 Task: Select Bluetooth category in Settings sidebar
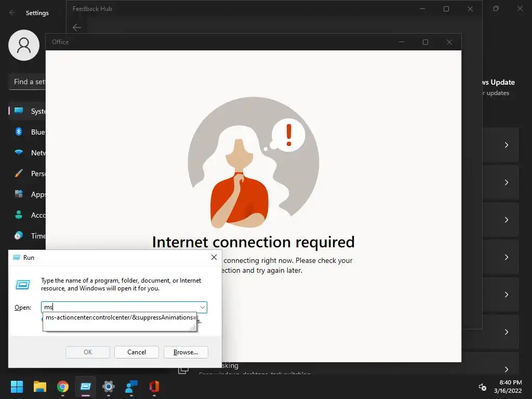point(27,131)
